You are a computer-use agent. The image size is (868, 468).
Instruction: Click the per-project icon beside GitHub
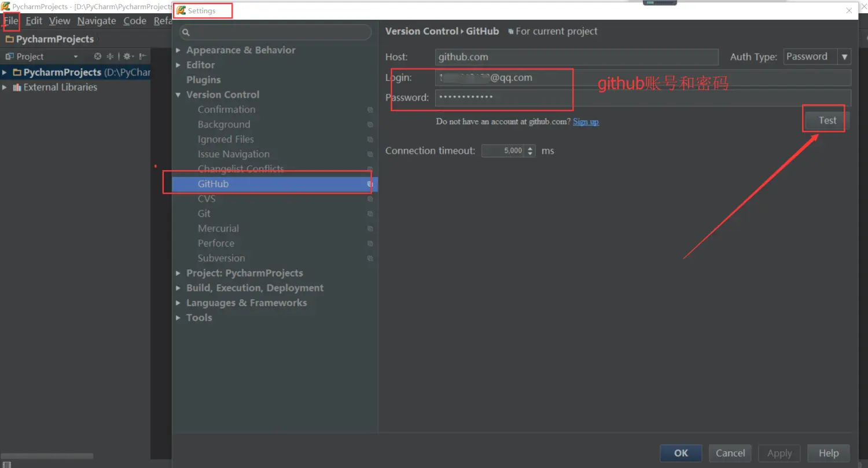click(370, 184)
